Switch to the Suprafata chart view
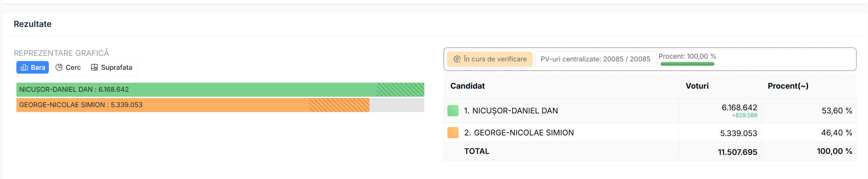 112,67
